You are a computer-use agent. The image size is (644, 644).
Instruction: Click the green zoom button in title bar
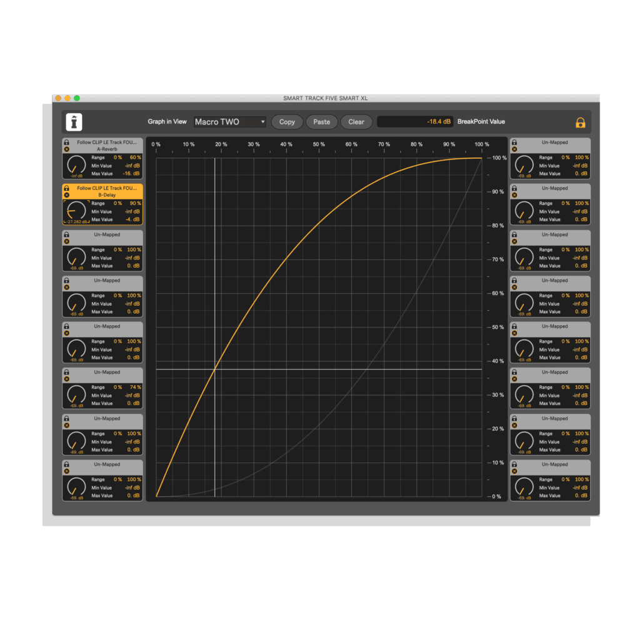click(x=77, y=98)
